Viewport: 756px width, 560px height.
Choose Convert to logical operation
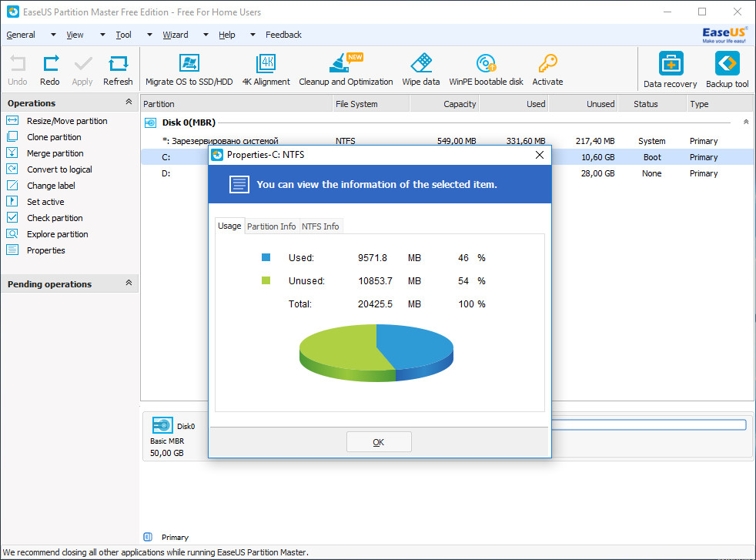[59, 169]
